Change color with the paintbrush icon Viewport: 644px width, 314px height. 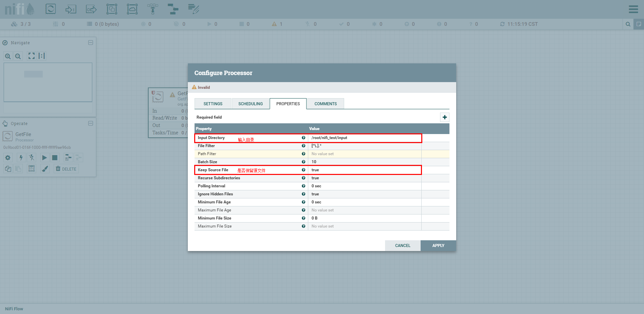coord(45,169)
